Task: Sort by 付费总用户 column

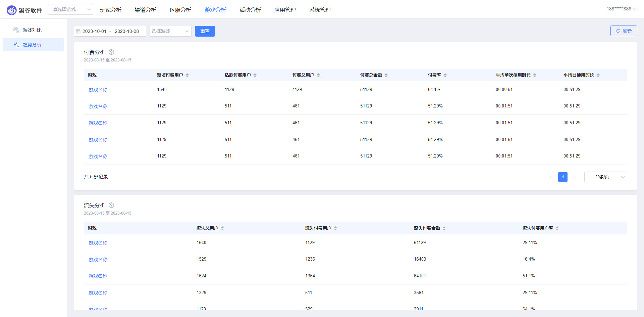Action: 318,75
